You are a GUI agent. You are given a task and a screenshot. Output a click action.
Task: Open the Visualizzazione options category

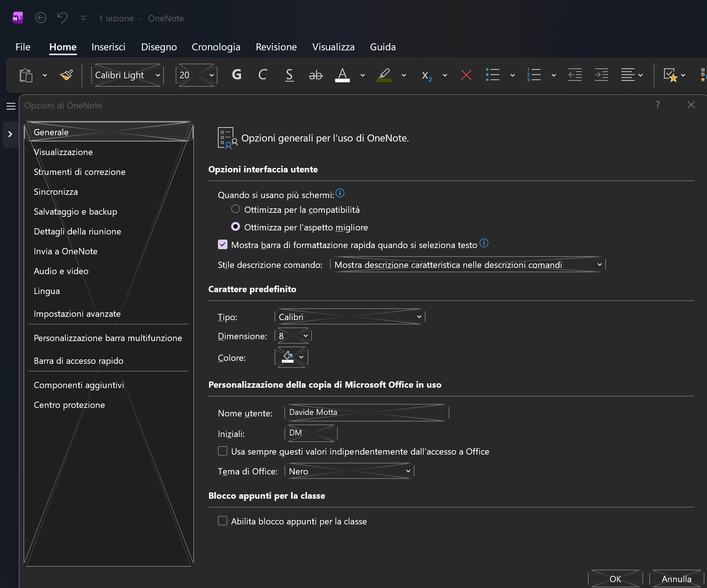pos(109,152)
